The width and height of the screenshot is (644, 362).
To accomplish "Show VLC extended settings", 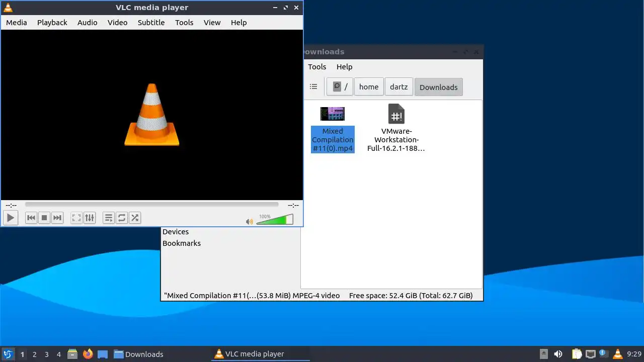I will coord(90,218).
